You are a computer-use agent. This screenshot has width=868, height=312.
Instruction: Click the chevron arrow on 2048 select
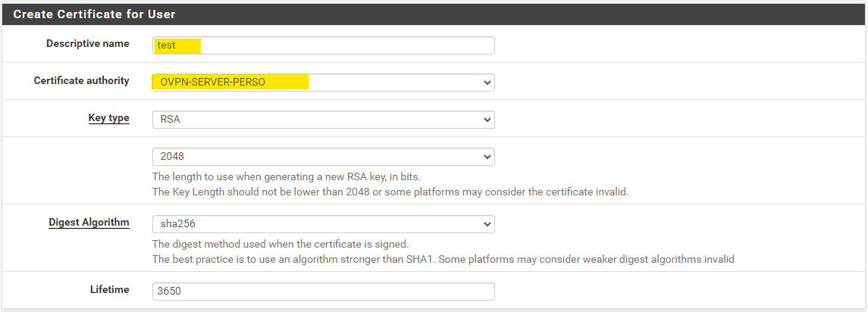(x=486, y=156)
